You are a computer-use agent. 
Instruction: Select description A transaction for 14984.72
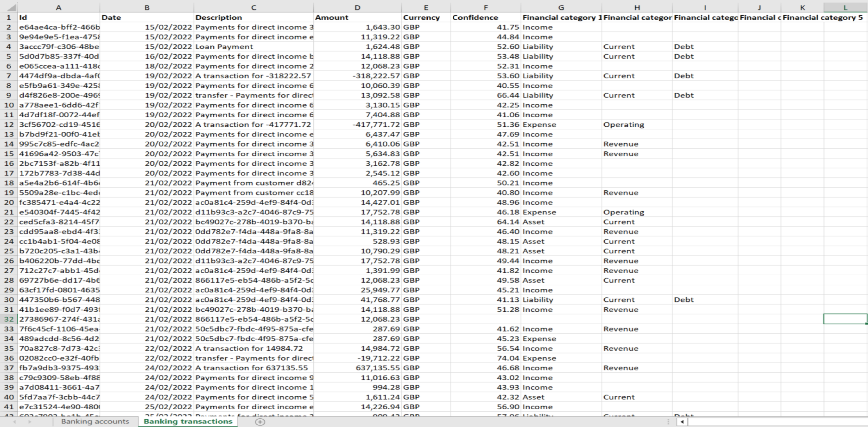tap(254, 348)
